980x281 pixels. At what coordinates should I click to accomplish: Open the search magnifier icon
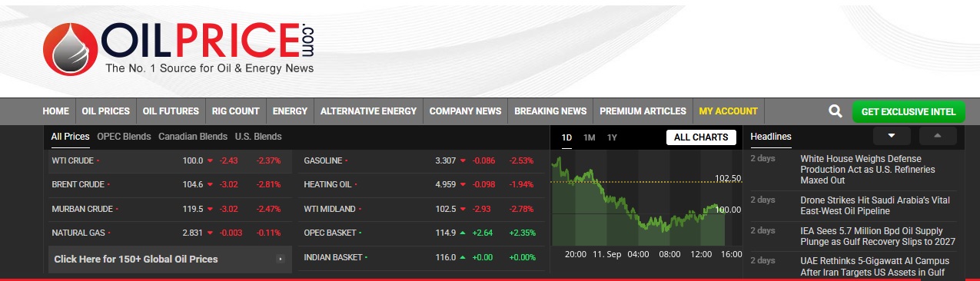point(835,111)
